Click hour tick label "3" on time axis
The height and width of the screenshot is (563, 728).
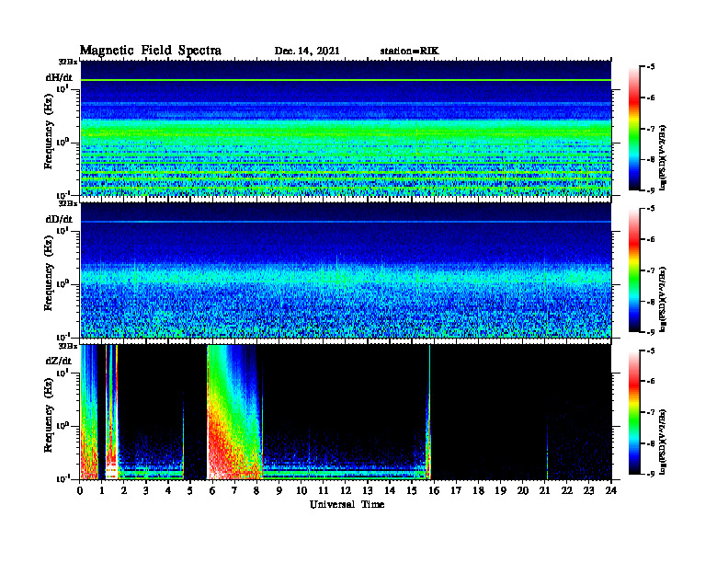146,491
